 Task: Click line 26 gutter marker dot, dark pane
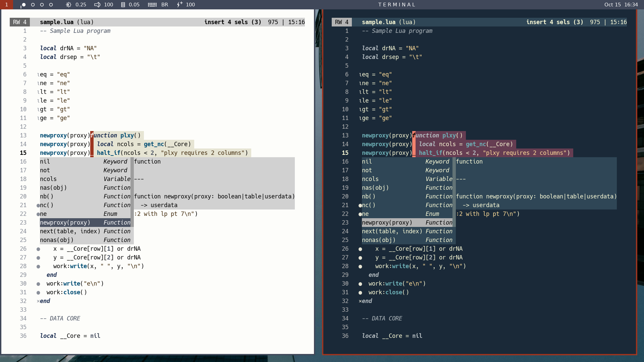tap(360, 249)
